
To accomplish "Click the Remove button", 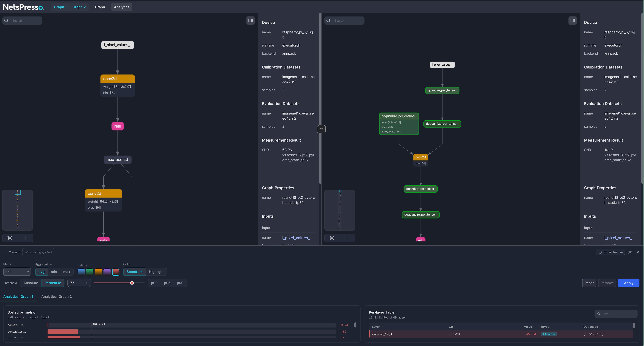I will 607,283.
